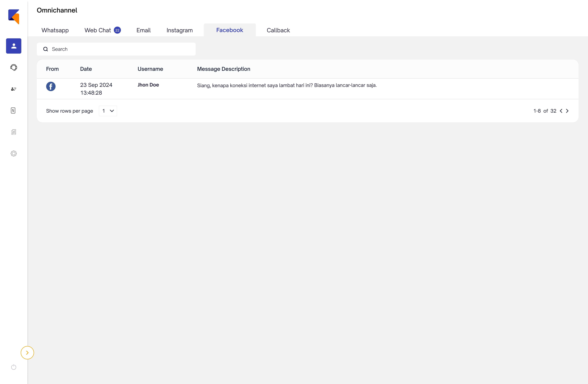Click the From column header

click(x=52, y=69)
